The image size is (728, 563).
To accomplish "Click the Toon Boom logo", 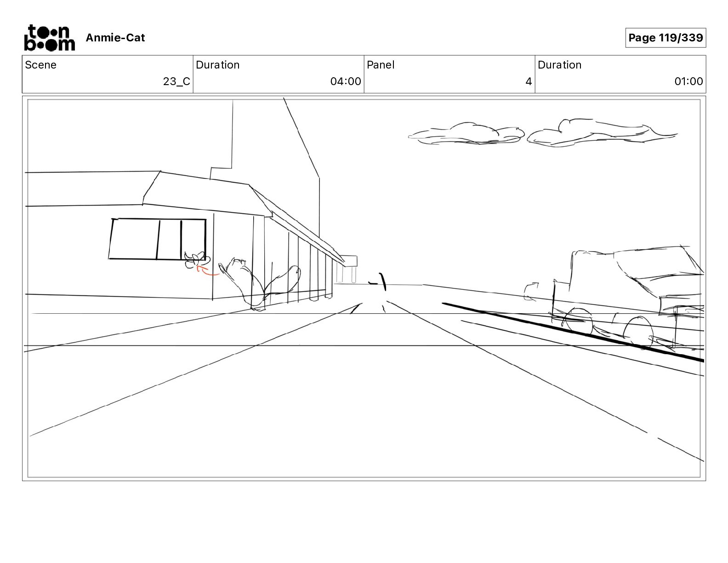I will point(49,37).
